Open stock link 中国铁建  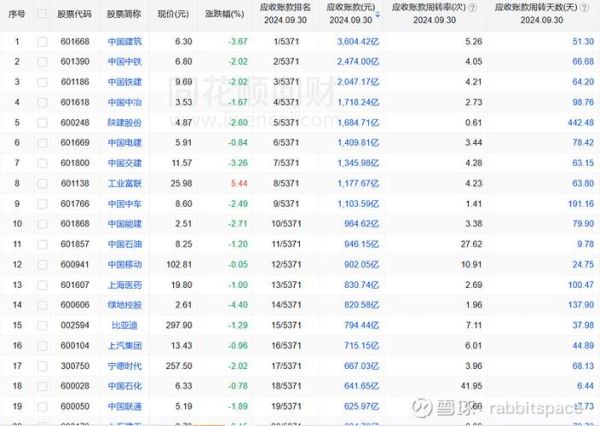pyautogui.click(x=125, y=82)
